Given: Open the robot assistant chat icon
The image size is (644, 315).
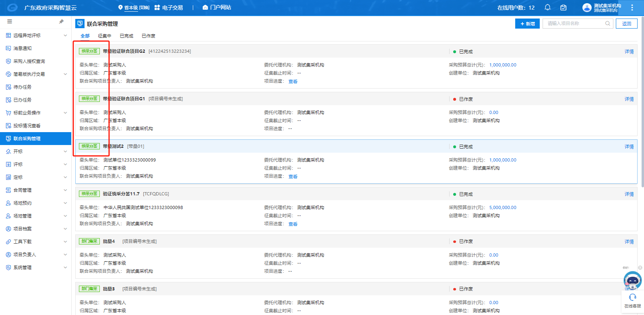Looking at the screenshot, I should click(x=632, y=280).
